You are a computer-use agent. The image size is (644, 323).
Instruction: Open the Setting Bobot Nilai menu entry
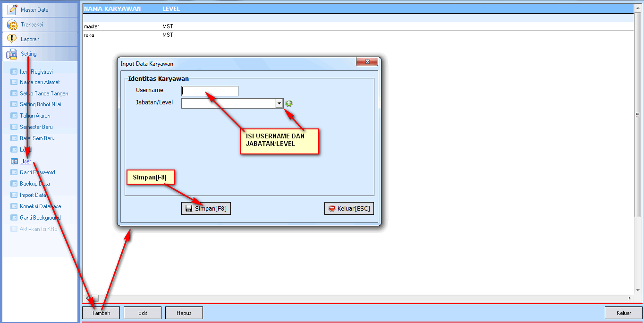[x=41, y=104]
